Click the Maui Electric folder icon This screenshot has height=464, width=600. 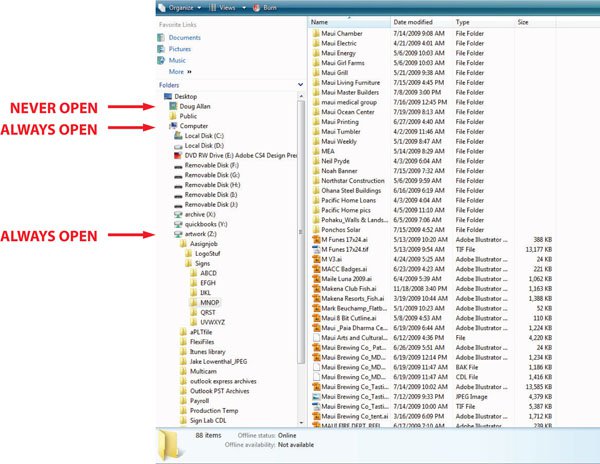(x=316, y=43)
